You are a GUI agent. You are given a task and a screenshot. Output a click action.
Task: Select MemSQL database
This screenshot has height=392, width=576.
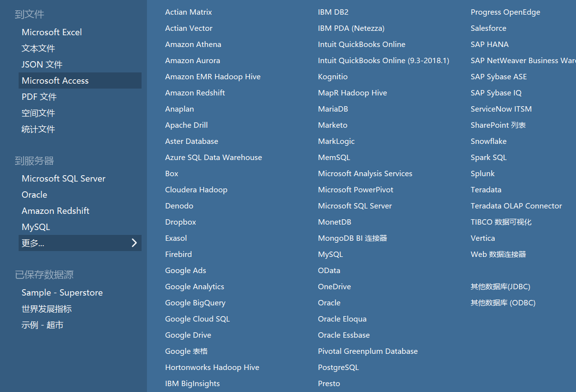coord(334,158)
